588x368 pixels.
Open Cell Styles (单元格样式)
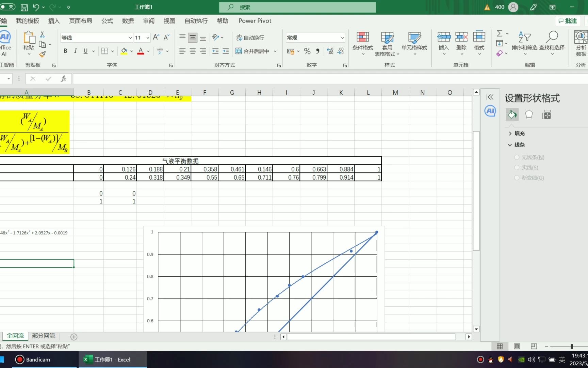coord(414,44)
